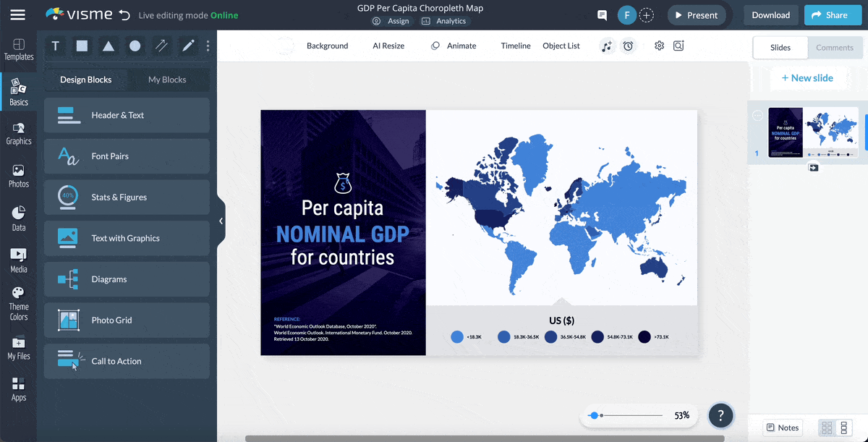Collapse the left panel with chevron
The image size is (868, 442).
[221, 221]
